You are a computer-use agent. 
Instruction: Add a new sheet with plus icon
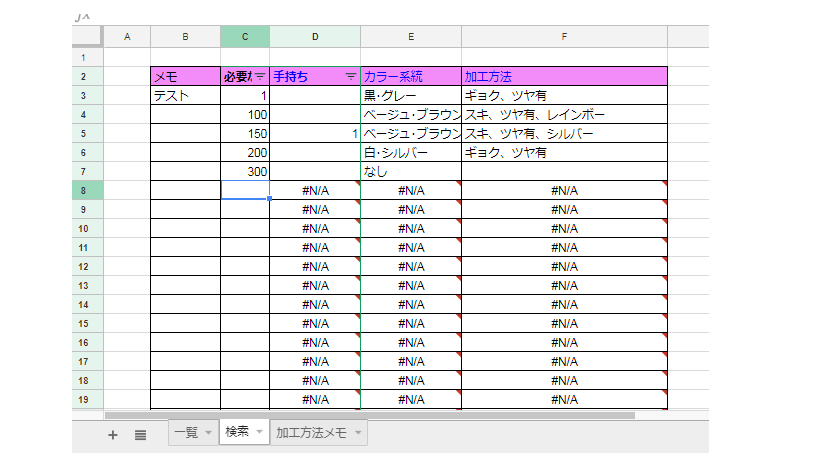click(x=112, y=435)
